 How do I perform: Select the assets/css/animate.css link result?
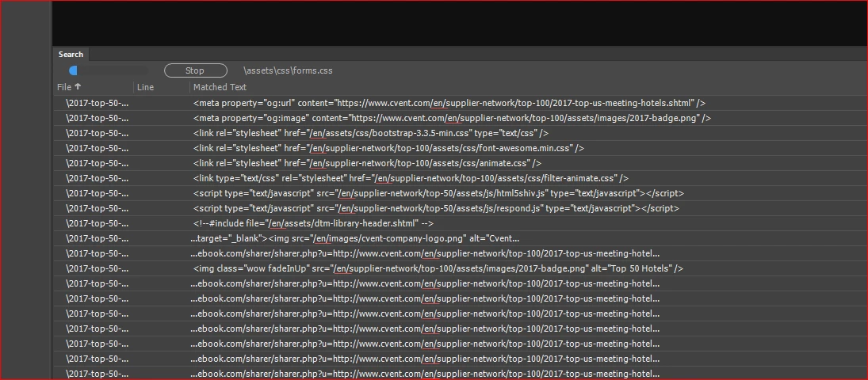click(x=461, y=163)
